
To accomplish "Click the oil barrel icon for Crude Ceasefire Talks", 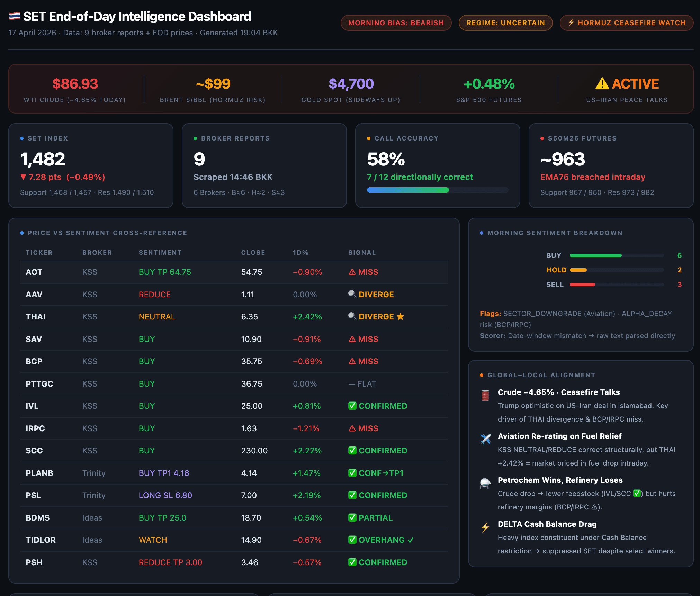I will [485, 395].
